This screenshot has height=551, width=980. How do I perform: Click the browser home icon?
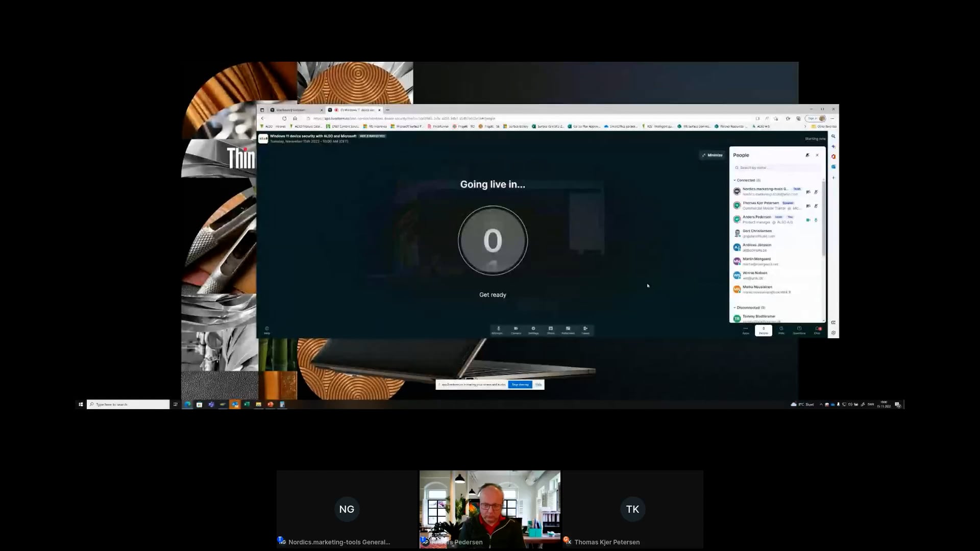pos(295,118)
